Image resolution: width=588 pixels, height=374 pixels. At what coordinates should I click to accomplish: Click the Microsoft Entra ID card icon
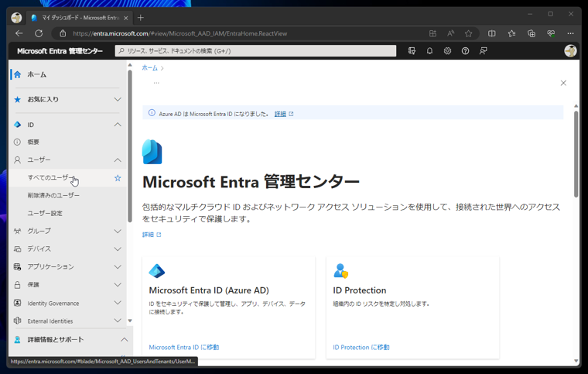[157, 271]
